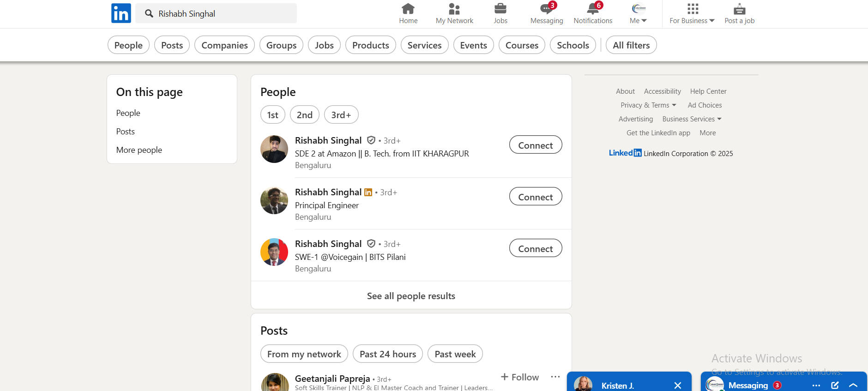This screenshot has width=868, height=391.
Task: Toggle the 2nd connections filter
Action: [304, 115]
